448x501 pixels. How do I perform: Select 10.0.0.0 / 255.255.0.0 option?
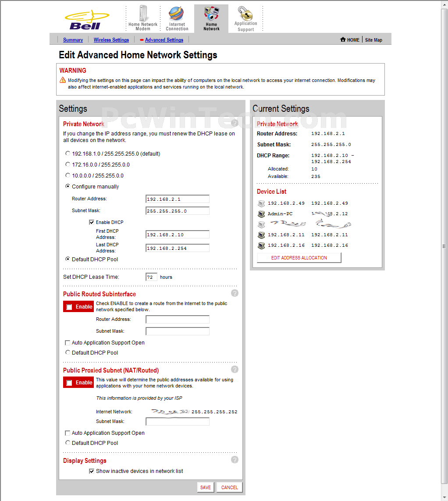pos(68,175)
